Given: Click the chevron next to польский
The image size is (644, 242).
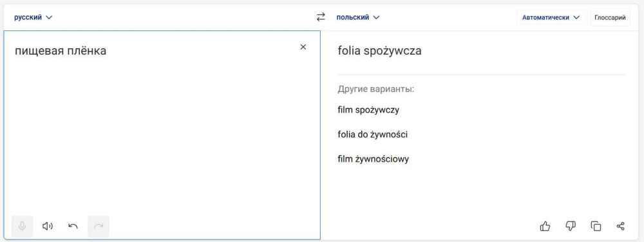Looking at the screenshot, I should [376, 17].
